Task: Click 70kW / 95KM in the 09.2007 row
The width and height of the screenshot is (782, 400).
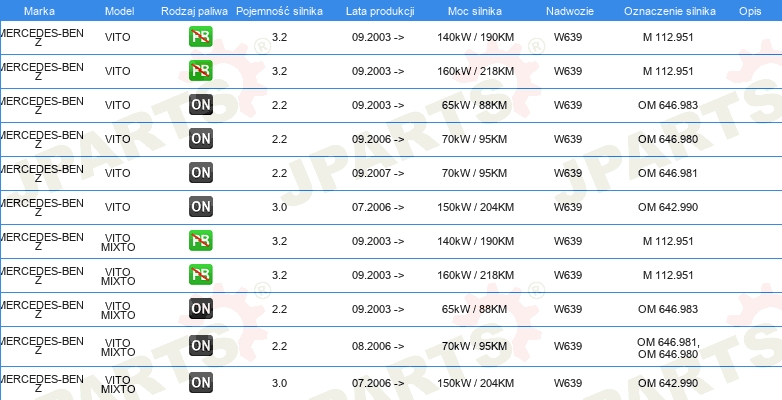Action: [x=474, y=173]
